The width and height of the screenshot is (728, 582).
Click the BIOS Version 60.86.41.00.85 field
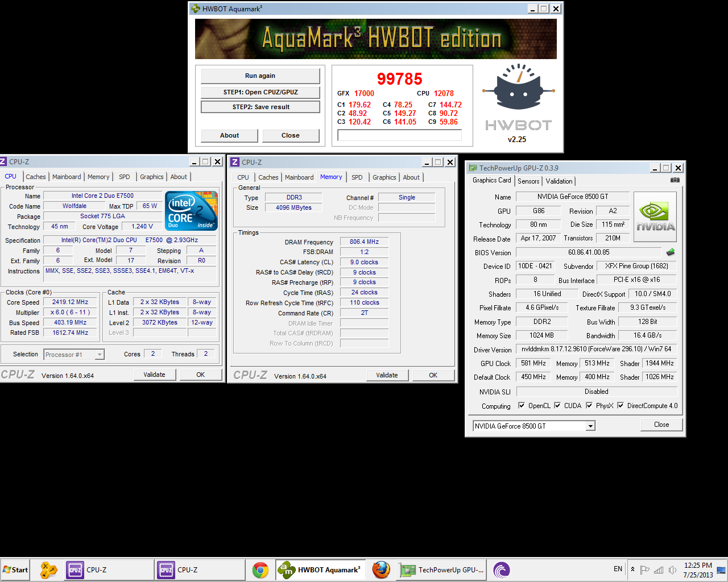point(589,252)
